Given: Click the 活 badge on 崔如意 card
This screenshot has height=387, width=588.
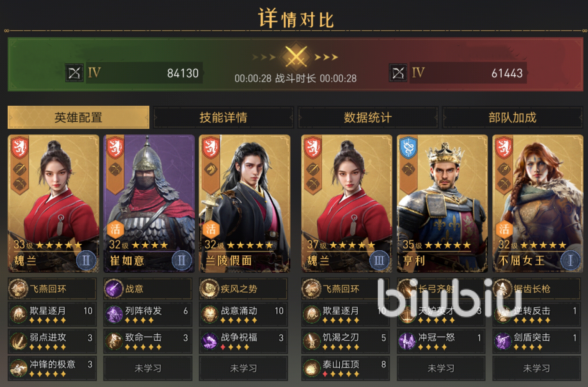Looking at the screenshot, I should click(x=115, y=230).
